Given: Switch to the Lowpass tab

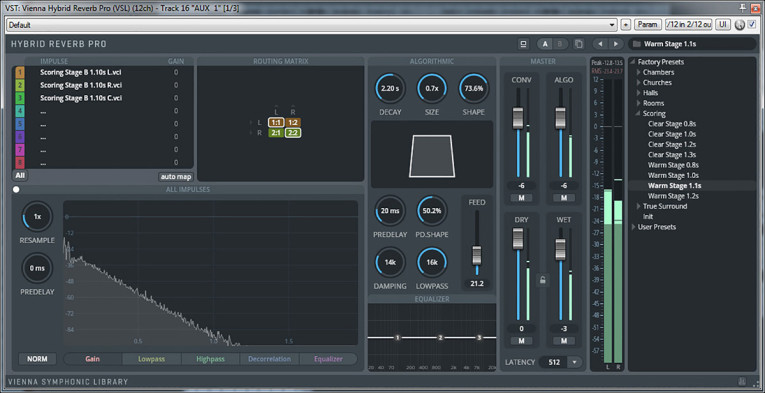Looking at the screenshot, I should click(151, 359).
